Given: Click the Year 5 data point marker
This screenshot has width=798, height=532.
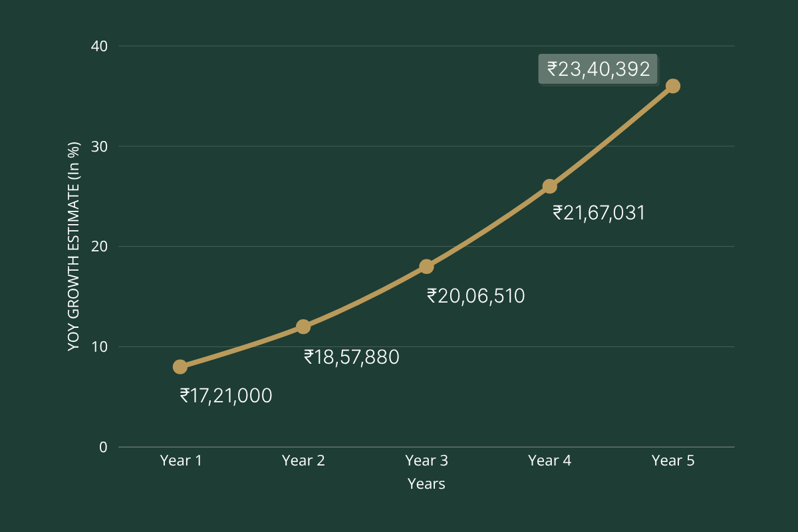Looking at the screenshot, I should (672, 86).
